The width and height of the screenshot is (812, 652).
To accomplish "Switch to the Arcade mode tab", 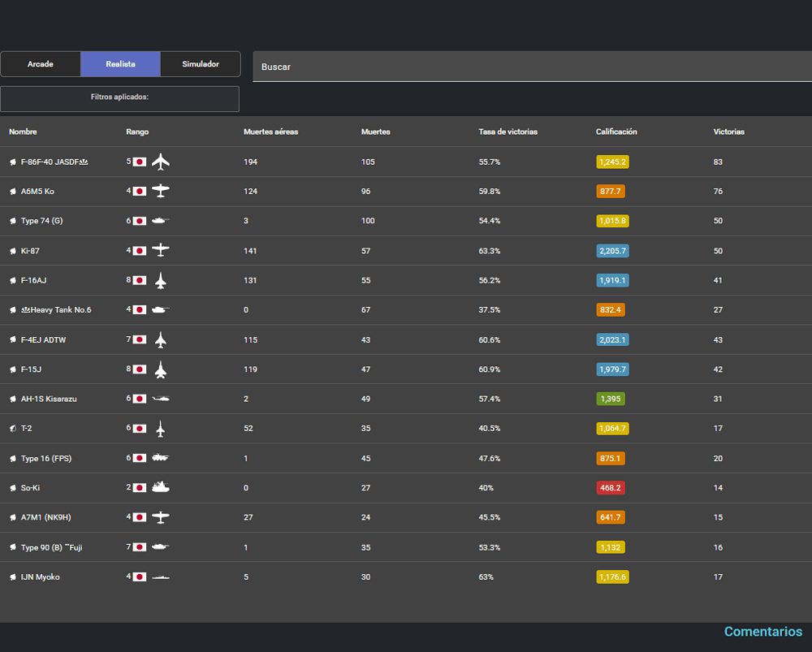I will 41,64.
